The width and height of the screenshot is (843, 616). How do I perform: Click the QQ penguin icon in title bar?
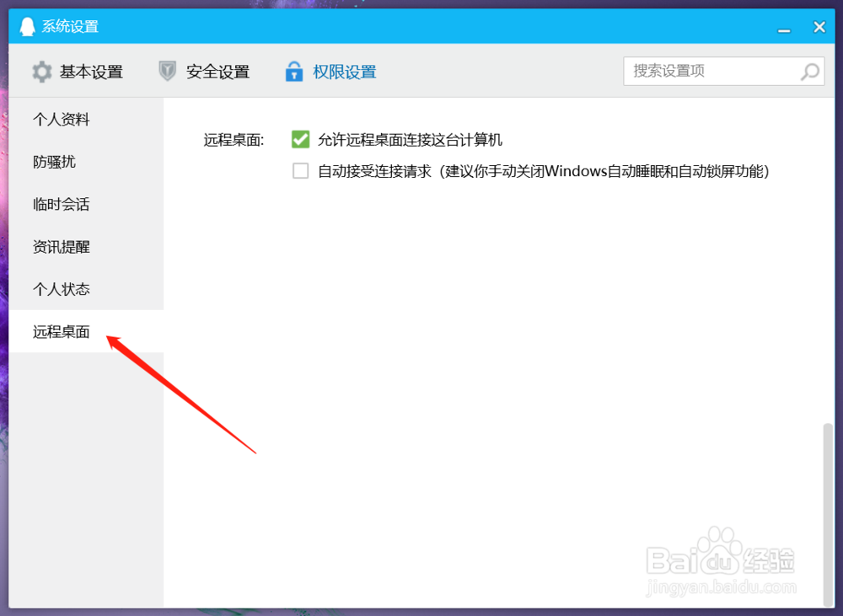point(28,26)
